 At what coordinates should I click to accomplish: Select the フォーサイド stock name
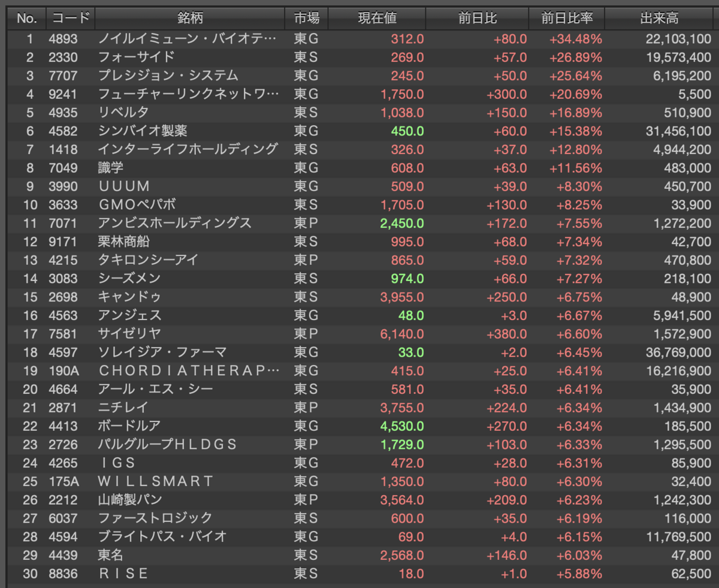(x=137, y=58)
